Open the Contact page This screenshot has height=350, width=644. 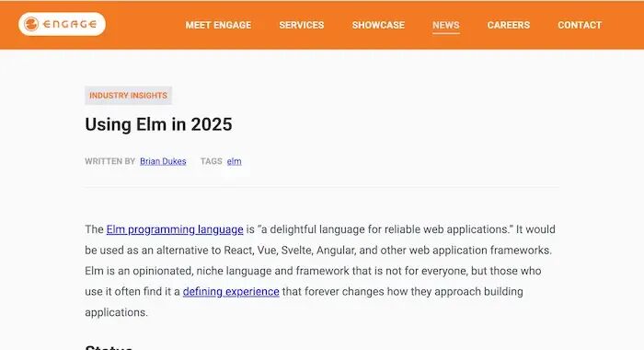580,25
